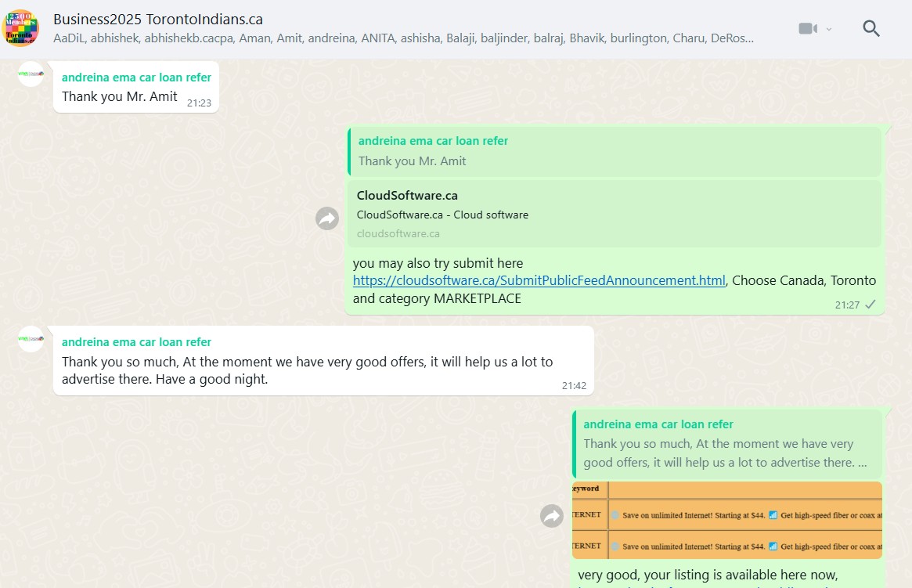Click avatar beside "Thank you so much" message
The height and width of the screenshot is (588, 912).
[x=31, y=339]
